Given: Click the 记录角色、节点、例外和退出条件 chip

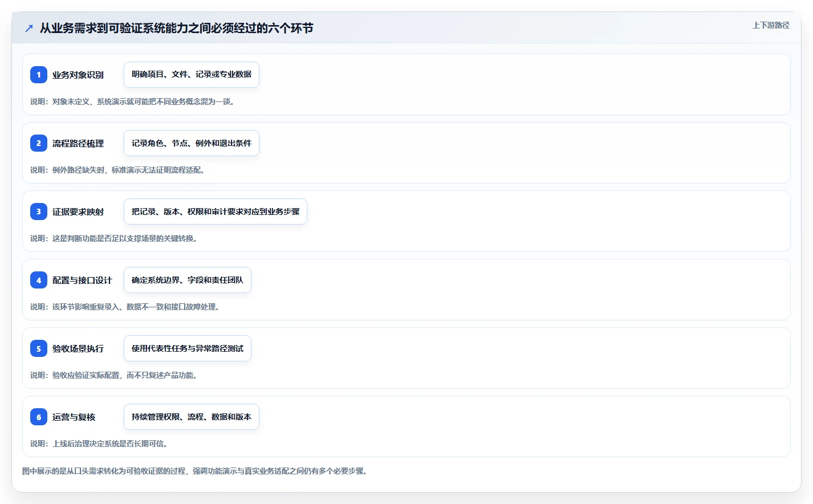Looking at the screenshot, I should point(192,143).
